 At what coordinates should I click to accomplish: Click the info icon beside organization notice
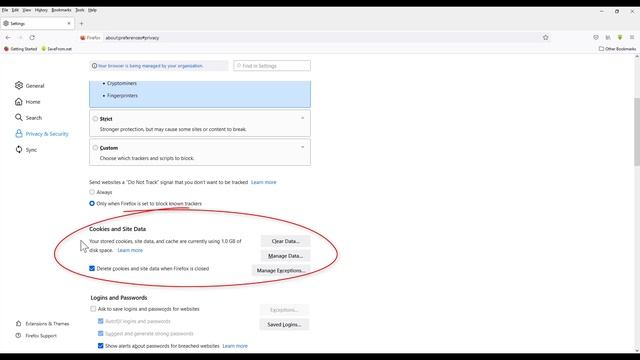click(x=94, y=66)
